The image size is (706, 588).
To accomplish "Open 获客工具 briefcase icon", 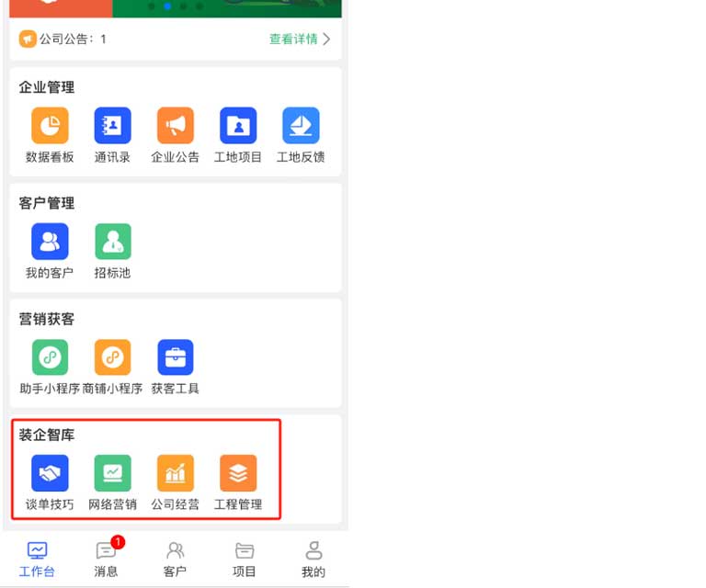I will [x=175, y=357].
